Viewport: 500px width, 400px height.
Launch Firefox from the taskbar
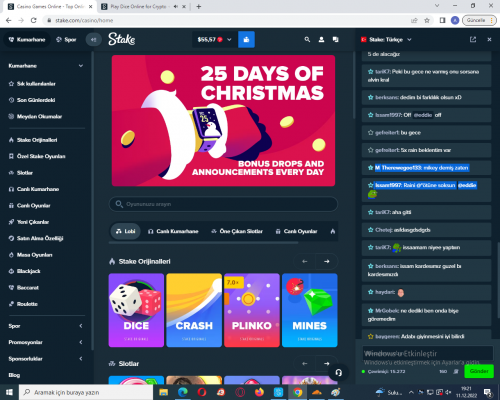(x=259, y=392)
